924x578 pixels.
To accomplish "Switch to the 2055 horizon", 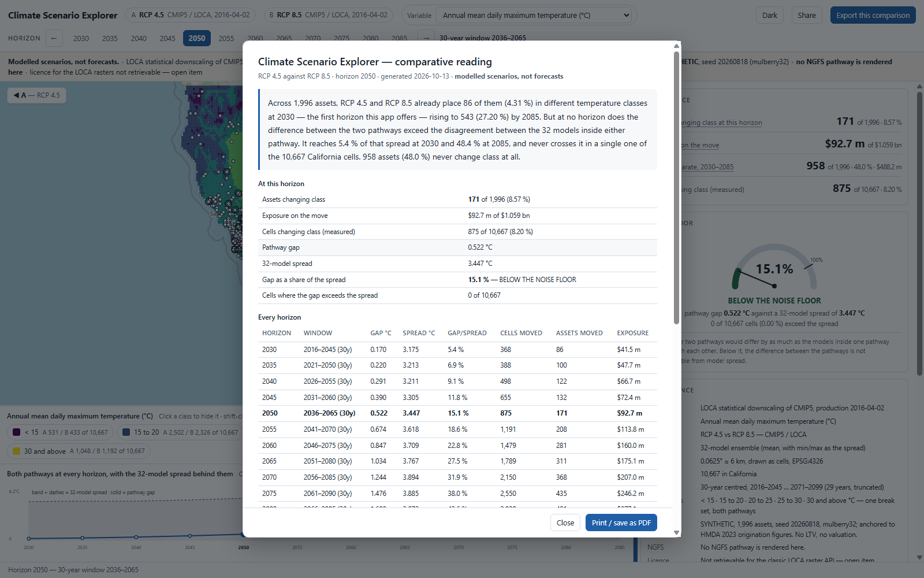I will [226, 38].
